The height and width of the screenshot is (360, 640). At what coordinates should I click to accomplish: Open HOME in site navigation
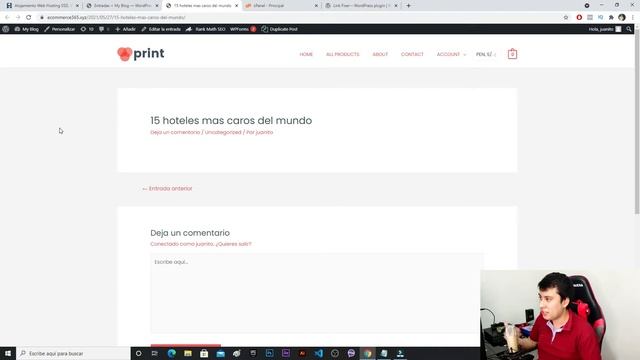click(x=306, y=54)
